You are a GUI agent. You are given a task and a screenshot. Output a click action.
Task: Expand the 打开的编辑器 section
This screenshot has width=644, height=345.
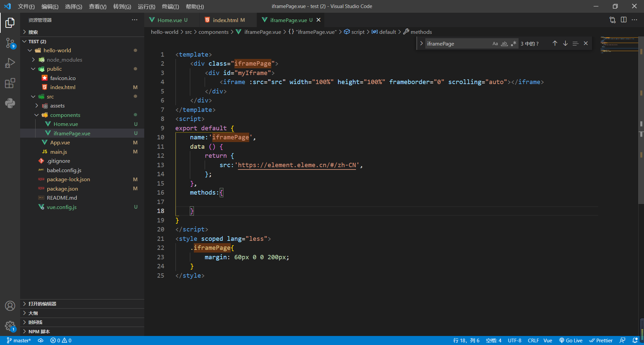click(x=82, y=304)
